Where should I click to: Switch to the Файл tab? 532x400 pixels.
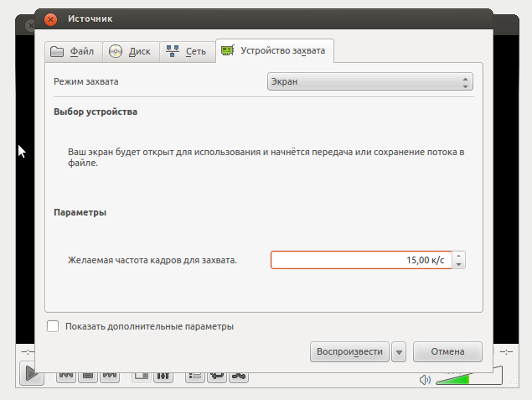pyautogui.click(x=73, y=52)
